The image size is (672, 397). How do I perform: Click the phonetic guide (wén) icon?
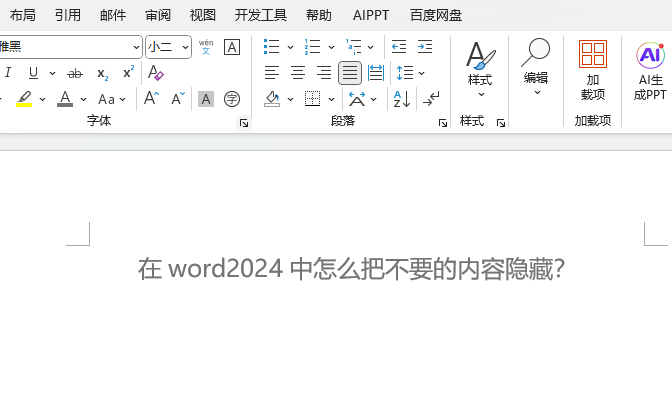(206, 47)
